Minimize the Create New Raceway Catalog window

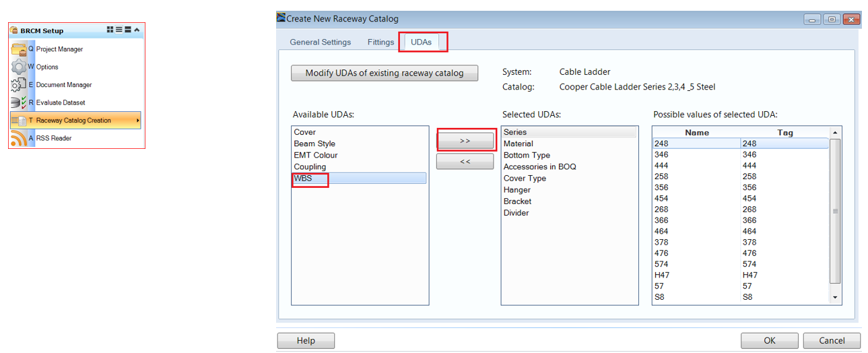(813, 19)
